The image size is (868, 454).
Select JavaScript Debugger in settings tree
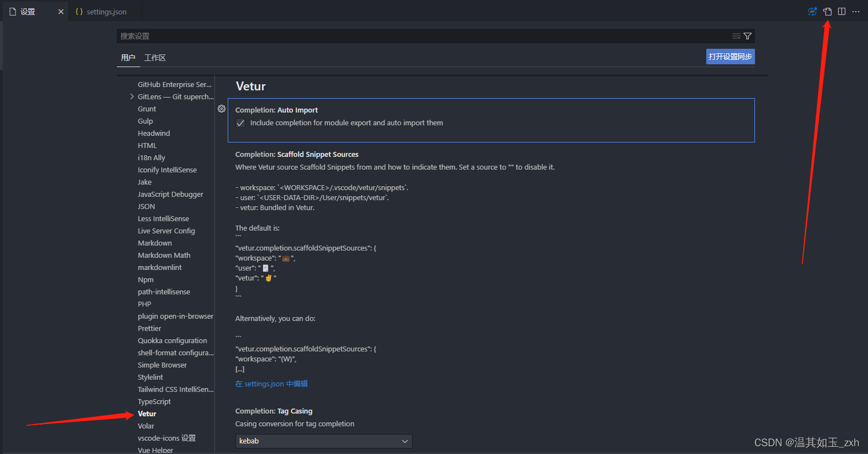[x=171, y=194]
